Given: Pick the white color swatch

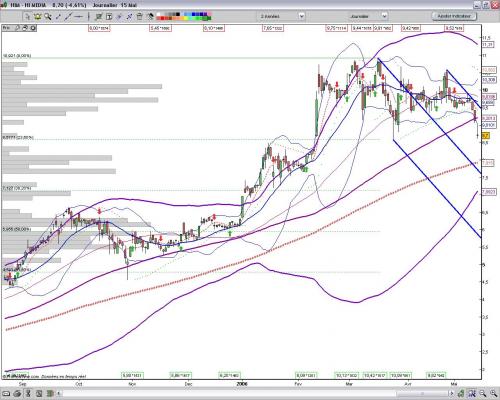Looking at the screenshot, I should pos(159,15).
